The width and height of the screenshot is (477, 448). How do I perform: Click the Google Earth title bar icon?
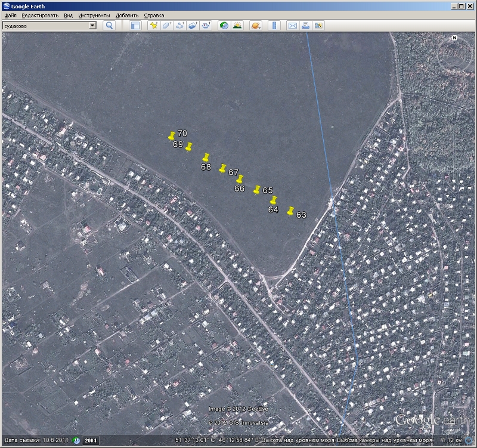(x=6, y=6)
